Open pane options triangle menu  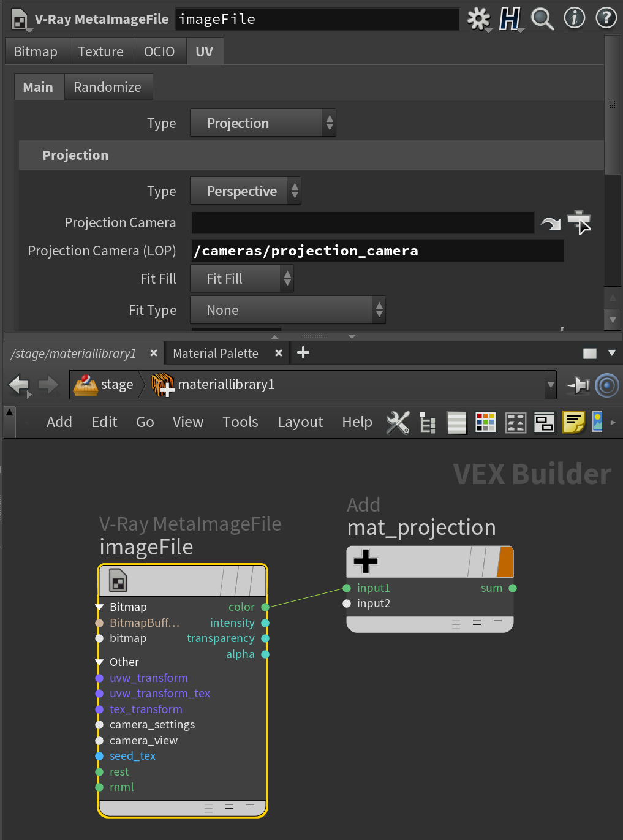[611, 353]
